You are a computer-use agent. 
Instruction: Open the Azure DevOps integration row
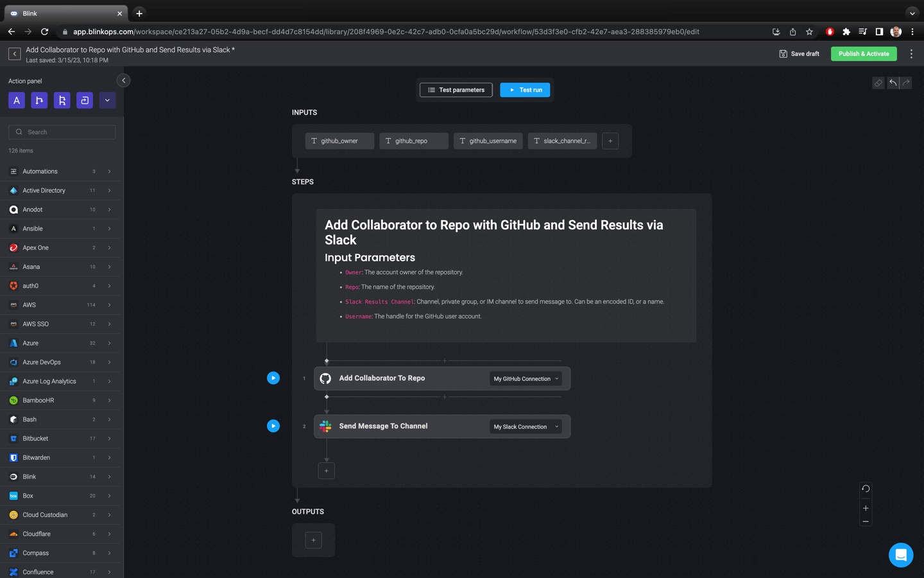(62, 362)
